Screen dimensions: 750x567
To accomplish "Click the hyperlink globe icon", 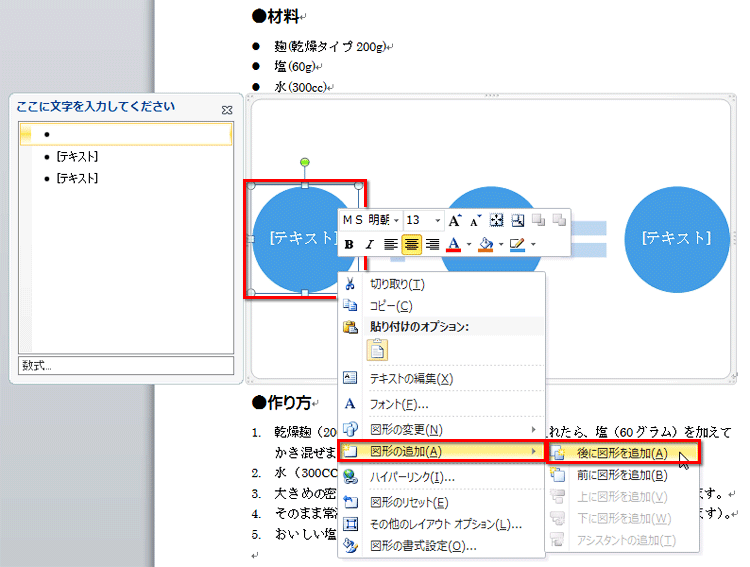I will pos(350,477).
